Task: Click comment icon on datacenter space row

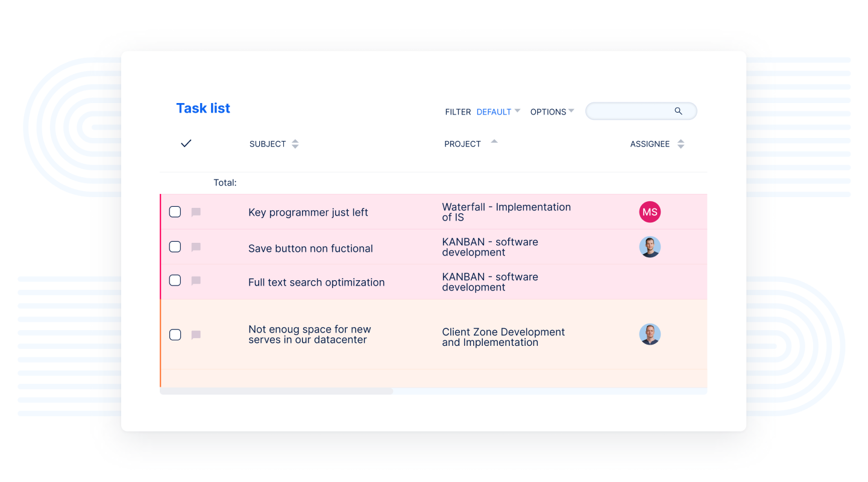Action: click(196, 335)
